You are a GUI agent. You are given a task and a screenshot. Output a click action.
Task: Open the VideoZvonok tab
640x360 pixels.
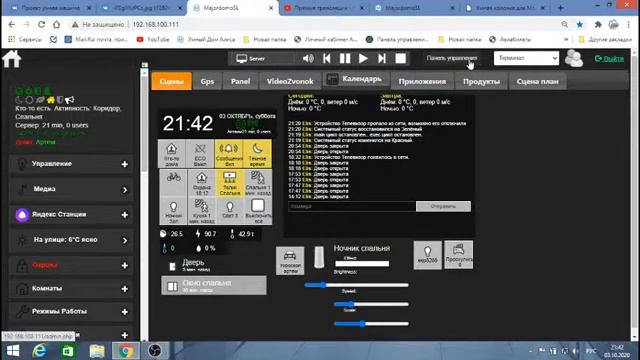tap(290, 81)
